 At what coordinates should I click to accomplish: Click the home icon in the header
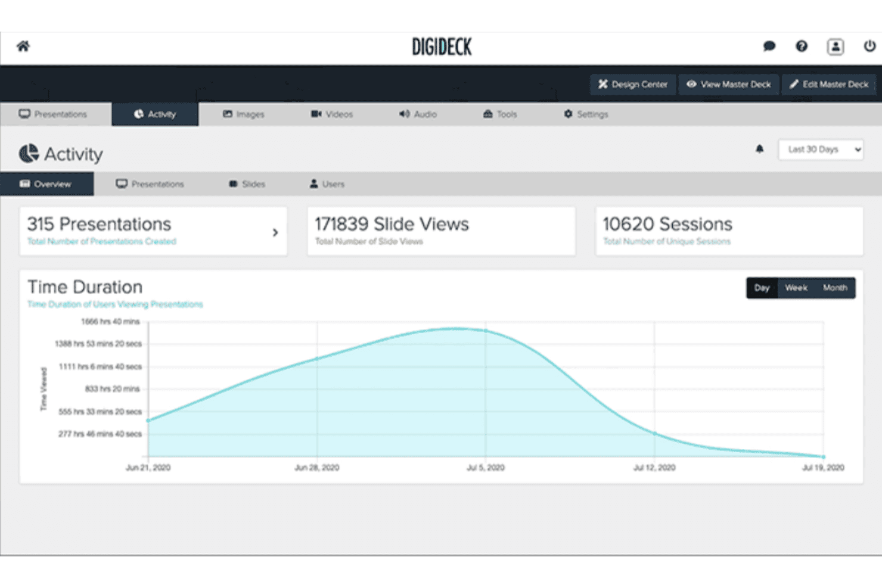[23, 46]
